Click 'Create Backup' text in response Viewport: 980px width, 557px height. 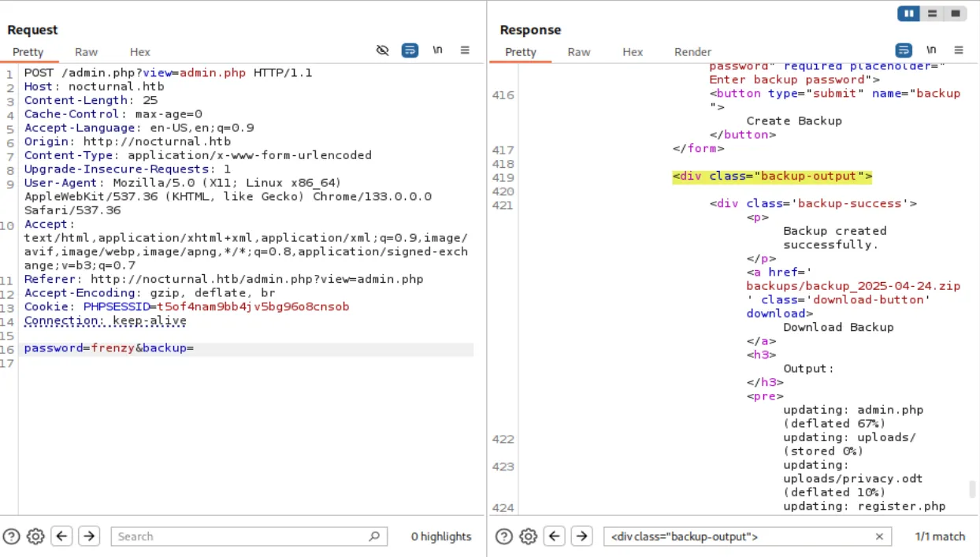[794, 121]
